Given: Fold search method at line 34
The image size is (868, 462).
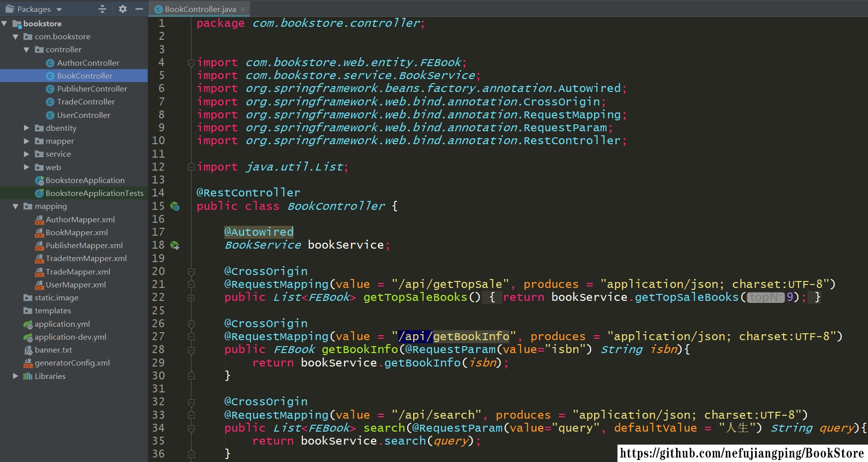Looking at the screenshot, I should pyautogui.click(x=191, y=428).
